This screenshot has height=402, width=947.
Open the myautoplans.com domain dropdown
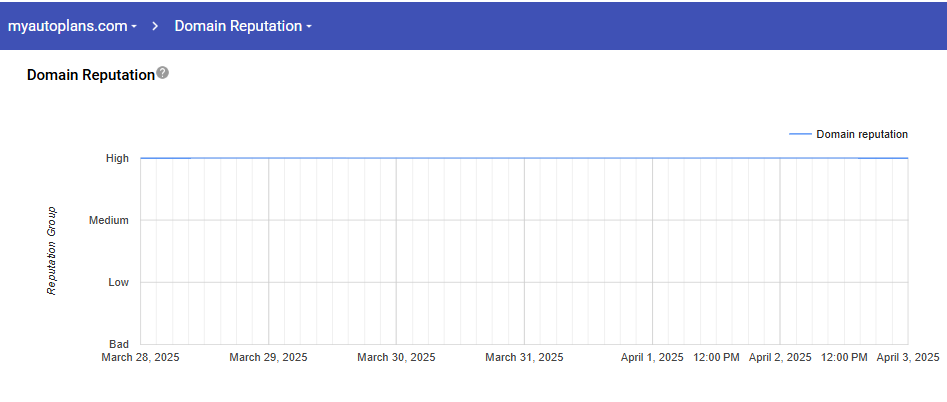tap(72, 26)
